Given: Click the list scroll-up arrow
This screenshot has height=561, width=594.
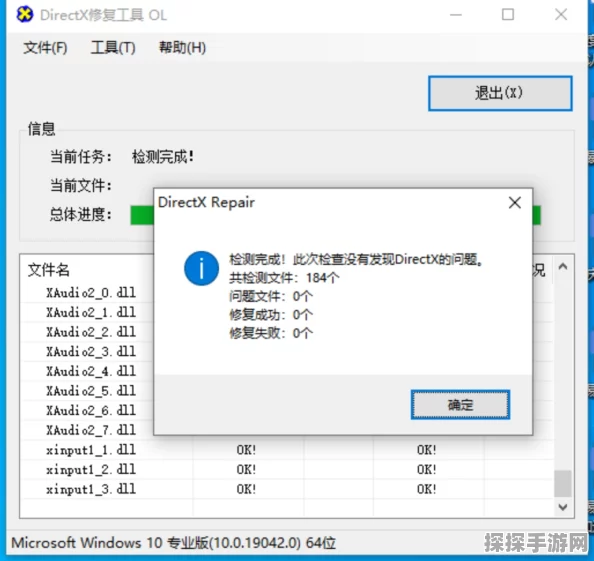Looking at the screenshot, I should click(x=563, y=267).
